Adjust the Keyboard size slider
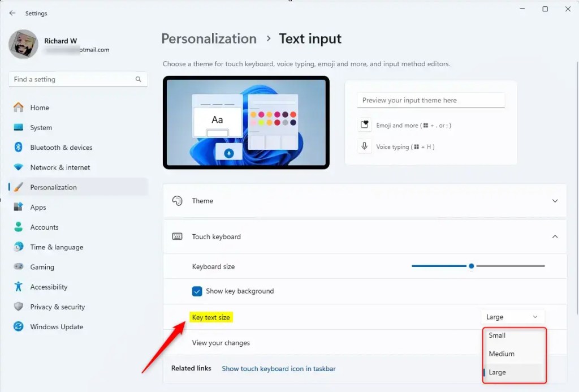 (472, 265)
